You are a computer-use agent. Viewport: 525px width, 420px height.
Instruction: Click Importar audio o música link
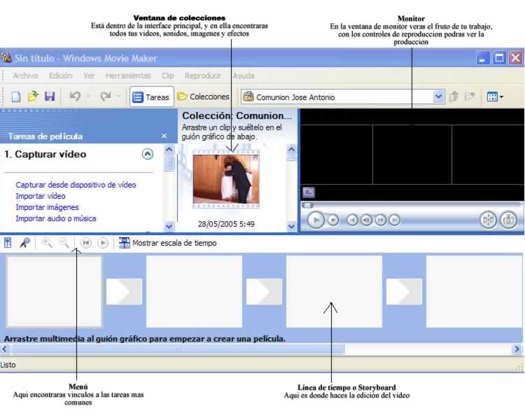tap(56, 218)
